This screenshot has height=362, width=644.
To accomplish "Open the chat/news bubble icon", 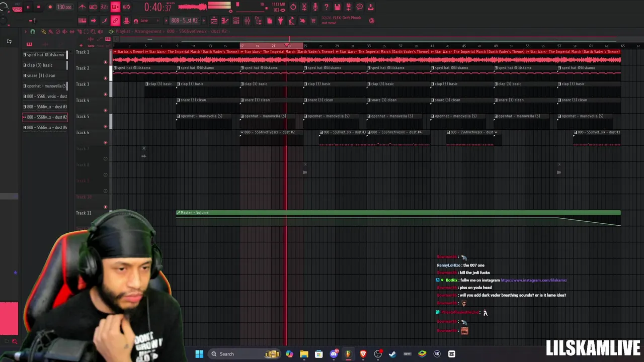I will coord(359,7).
